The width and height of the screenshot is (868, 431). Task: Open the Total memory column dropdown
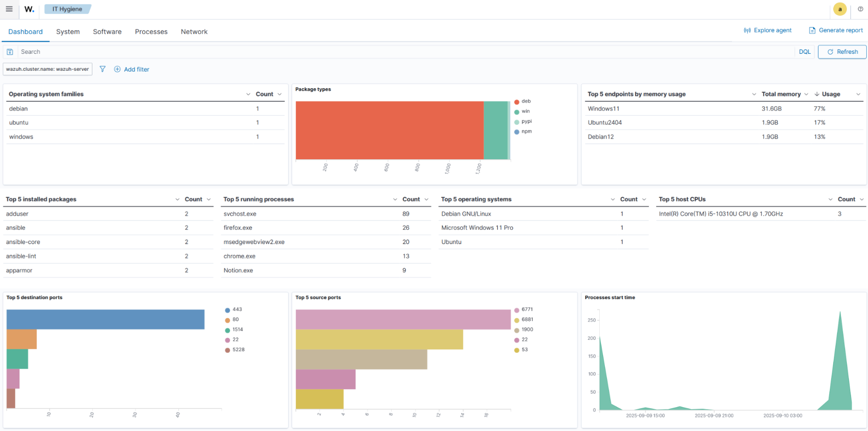pyautogui.click(x=806, y=94)
